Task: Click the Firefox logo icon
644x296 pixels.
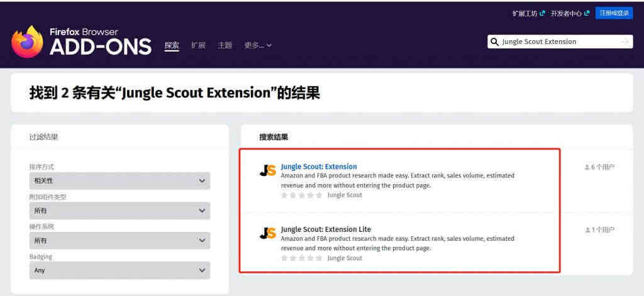Action: [x=28, y=42]
